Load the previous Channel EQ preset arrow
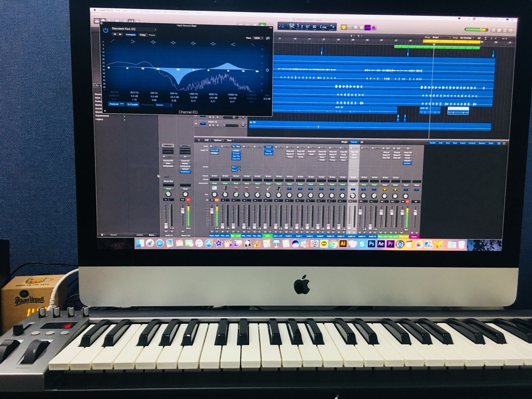532x399 pixels. tap(115, 34)
